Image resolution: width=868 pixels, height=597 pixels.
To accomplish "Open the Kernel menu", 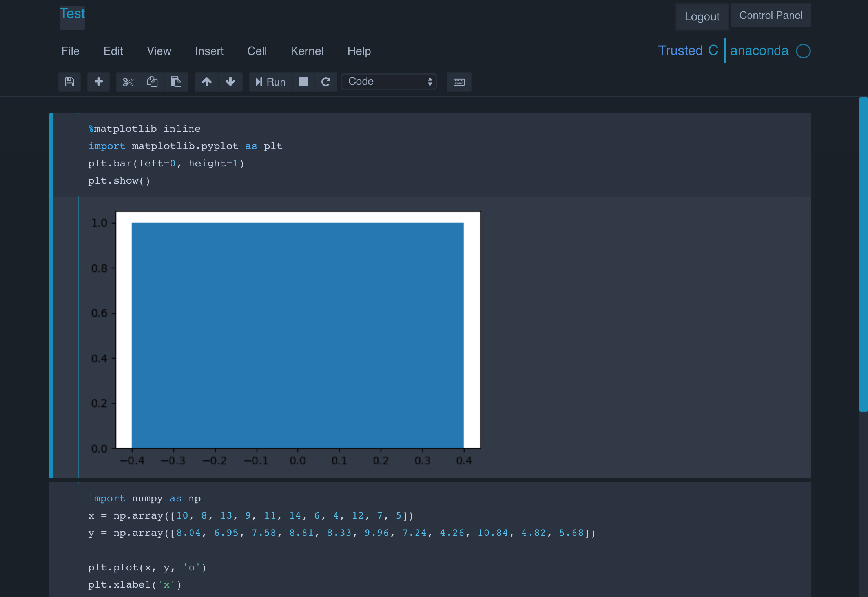I will [x=307, y=51].
